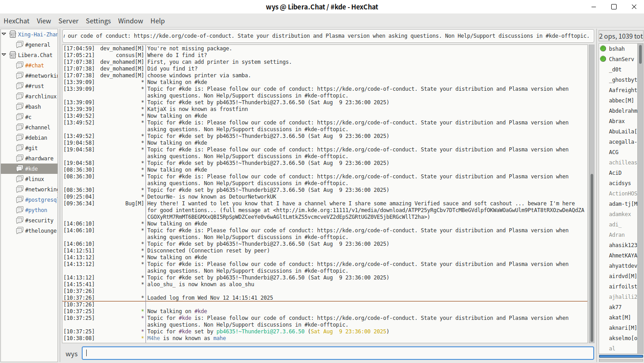Click the wys nickname button

pos(71,354)
